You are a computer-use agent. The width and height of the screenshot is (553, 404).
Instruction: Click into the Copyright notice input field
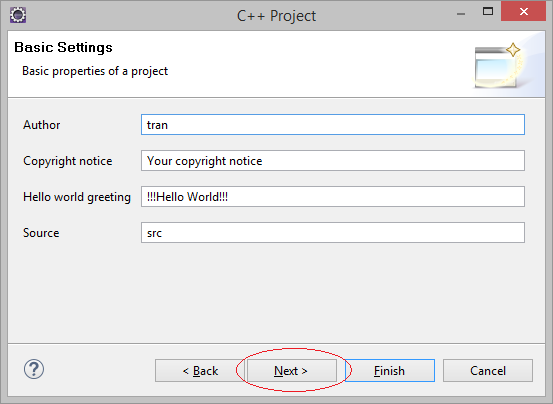pos(333,161)
